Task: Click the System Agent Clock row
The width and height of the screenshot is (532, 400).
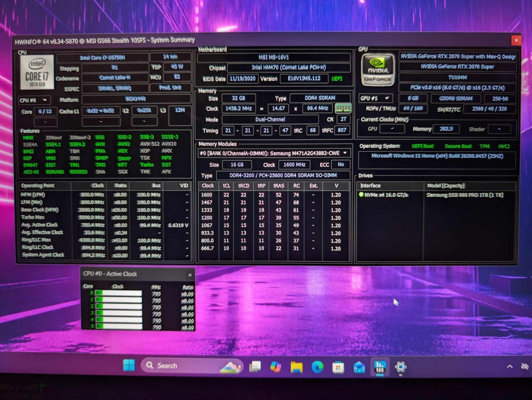Action: (105, 255)
